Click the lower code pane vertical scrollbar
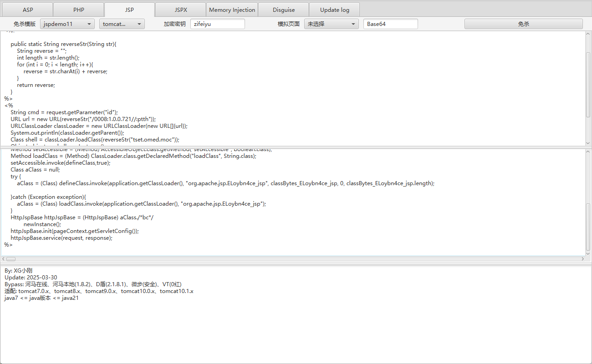592x364 pixels. (588, 227)
